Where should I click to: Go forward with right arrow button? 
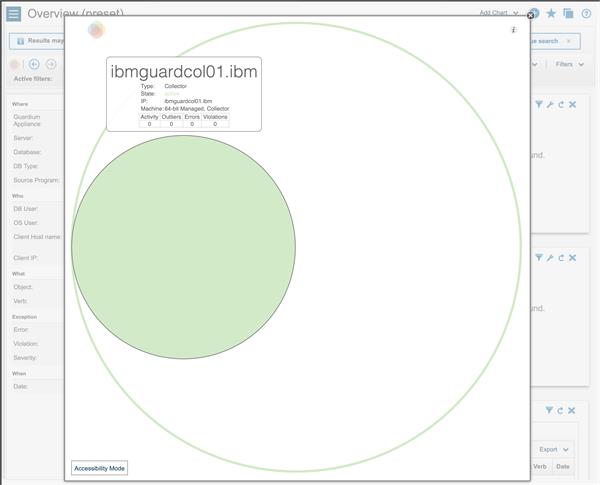point(51,64)
